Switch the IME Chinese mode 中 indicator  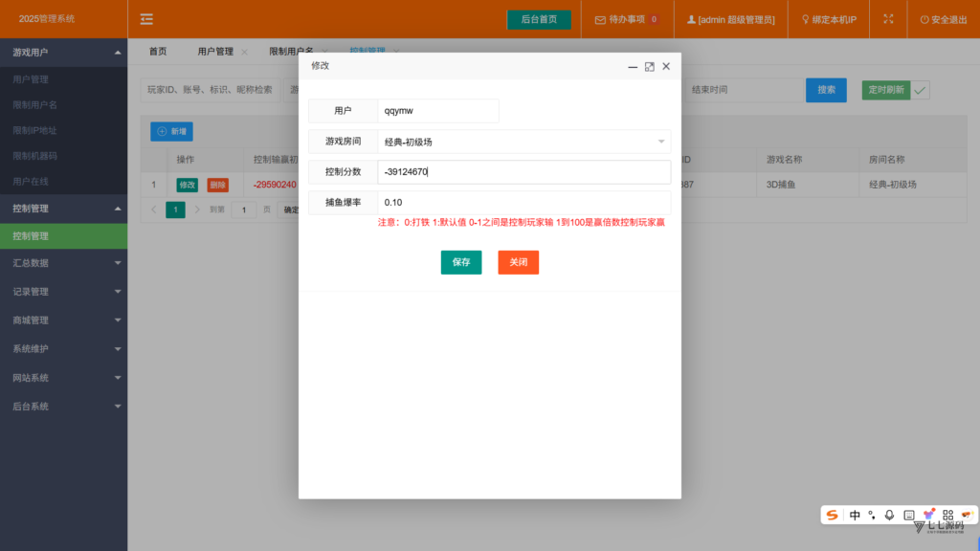tap(855, 515)
